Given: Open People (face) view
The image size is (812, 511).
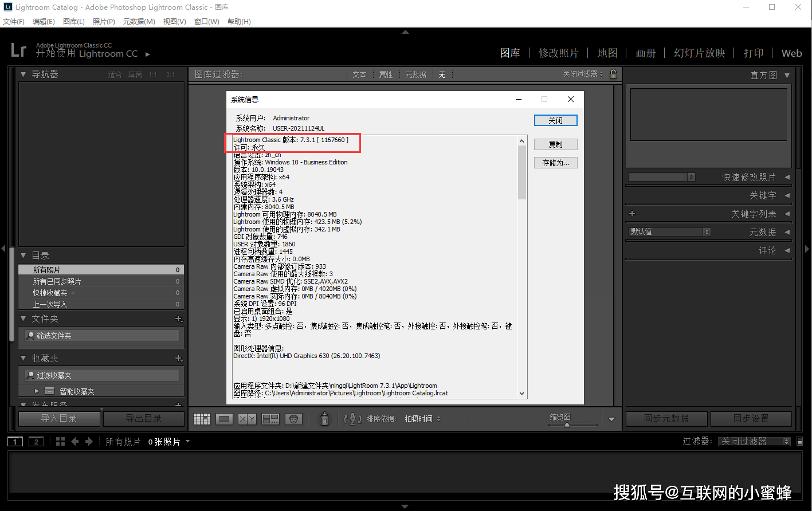Looking at the screenshot, I should tap(294, 419).
